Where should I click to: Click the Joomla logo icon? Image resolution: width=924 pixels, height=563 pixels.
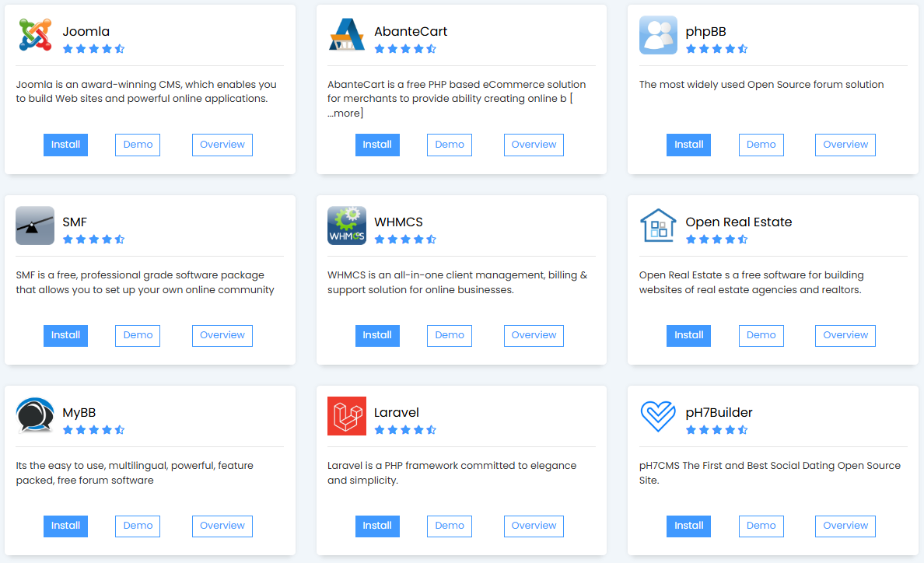coord(35,35)
